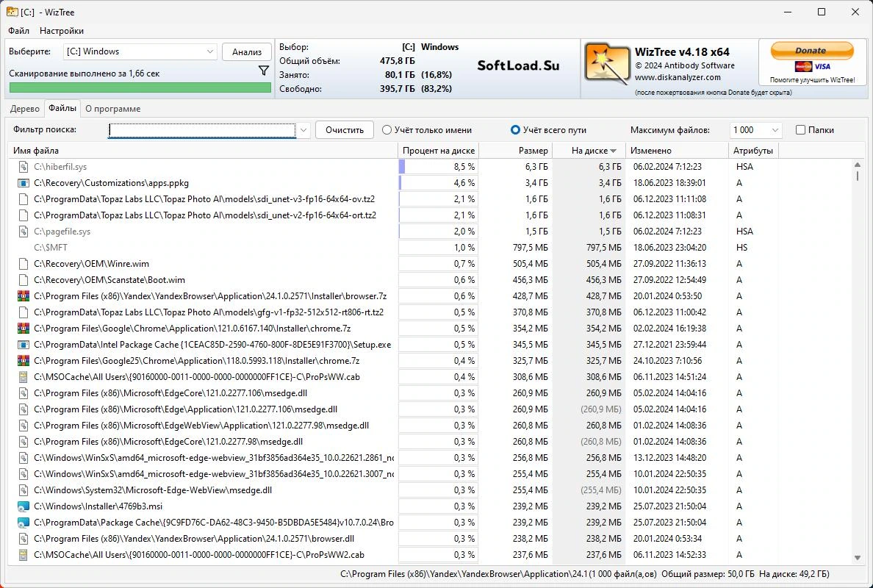Click the icon next to apps.ppkg
The image size is (873, 588).
coord(23,182)
